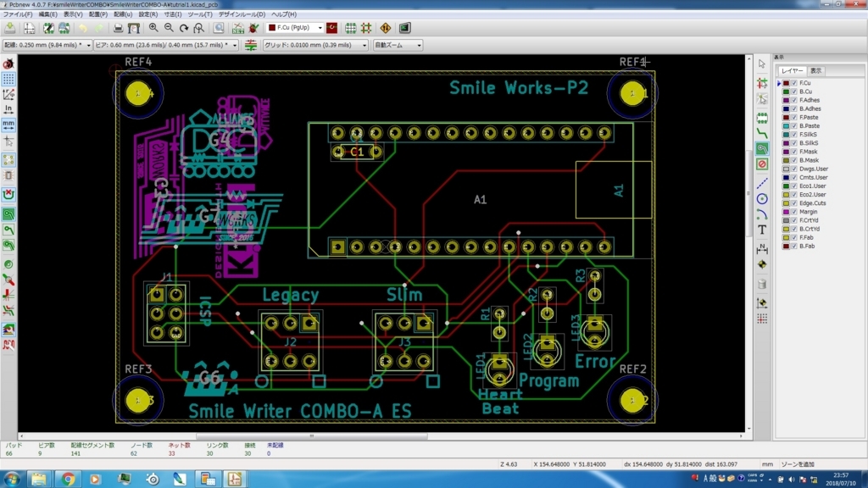Toggle B.Mask layer visibility checkbox
The width and height of the screenshot is (868, 488).
click(794, 160)
